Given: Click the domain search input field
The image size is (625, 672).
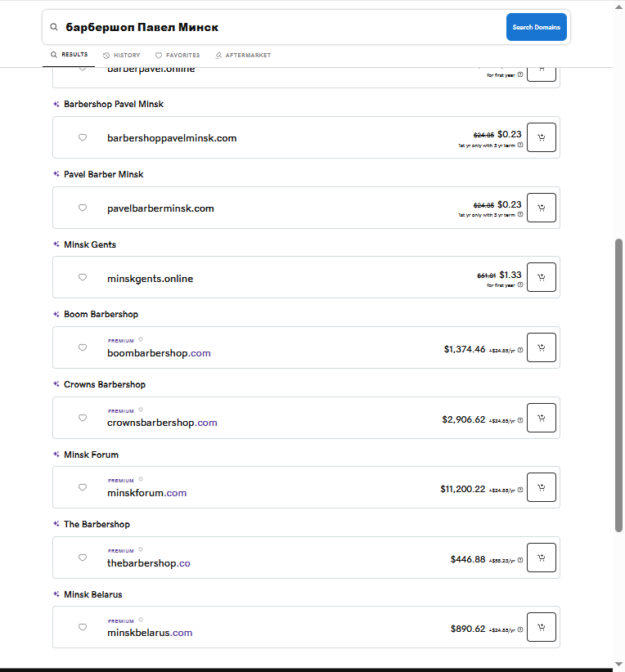Looking at the screenshot, I should [278, 27].
